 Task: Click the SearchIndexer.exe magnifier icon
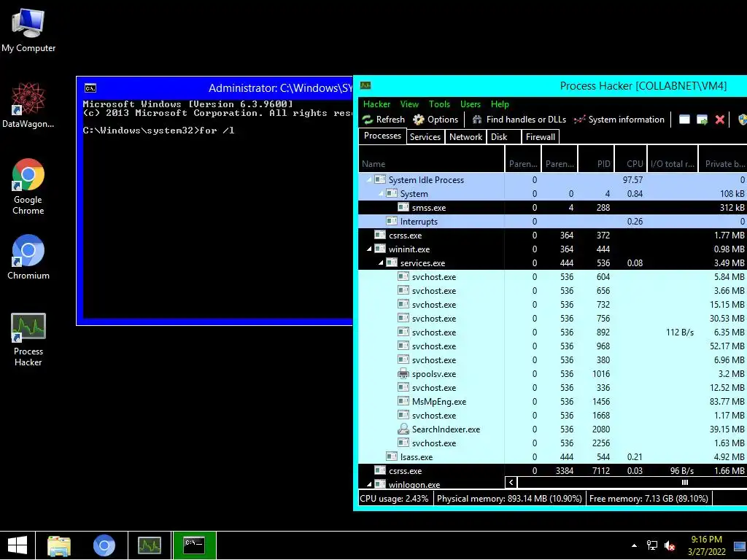point(403,429)
